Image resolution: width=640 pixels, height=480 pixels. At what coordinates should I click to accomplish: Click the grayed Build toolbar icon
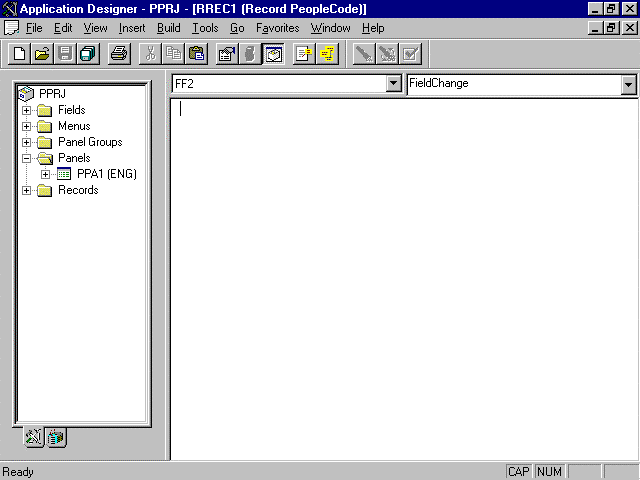(x=250, y=53)
